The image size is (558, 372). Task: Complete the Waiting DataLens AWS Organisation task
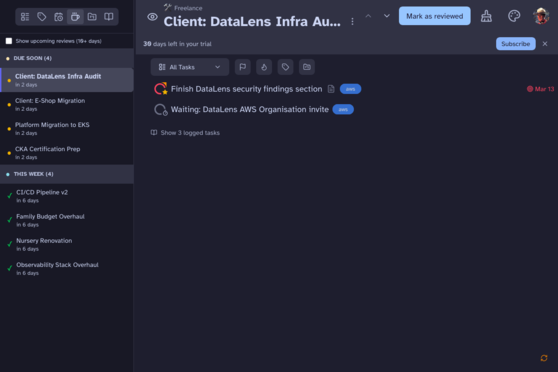(160, 109)
